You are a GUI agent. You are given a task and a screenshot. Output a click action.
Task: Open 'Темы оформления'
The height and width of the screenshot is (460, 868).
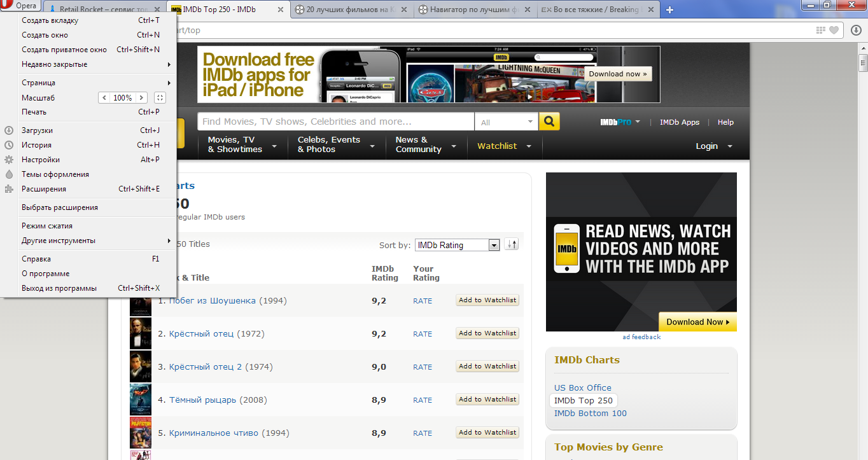click(88, 174)
